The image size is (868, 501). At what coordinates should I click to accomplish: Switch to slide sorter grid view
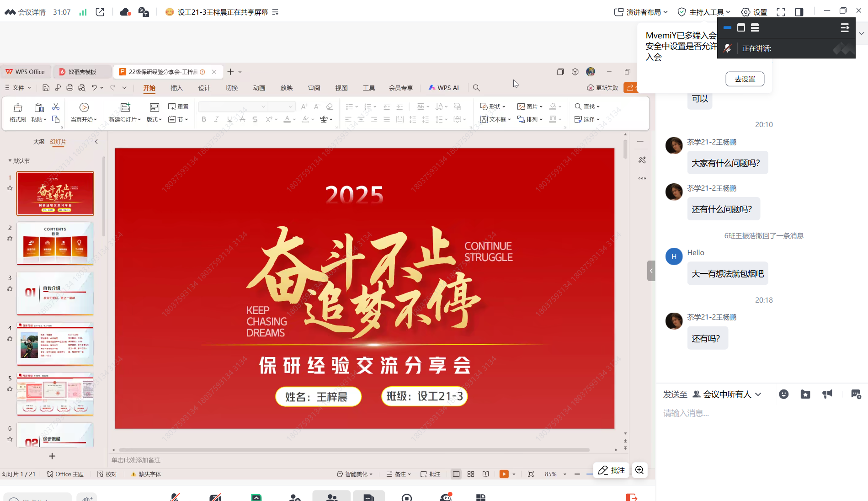coord(471,474)
